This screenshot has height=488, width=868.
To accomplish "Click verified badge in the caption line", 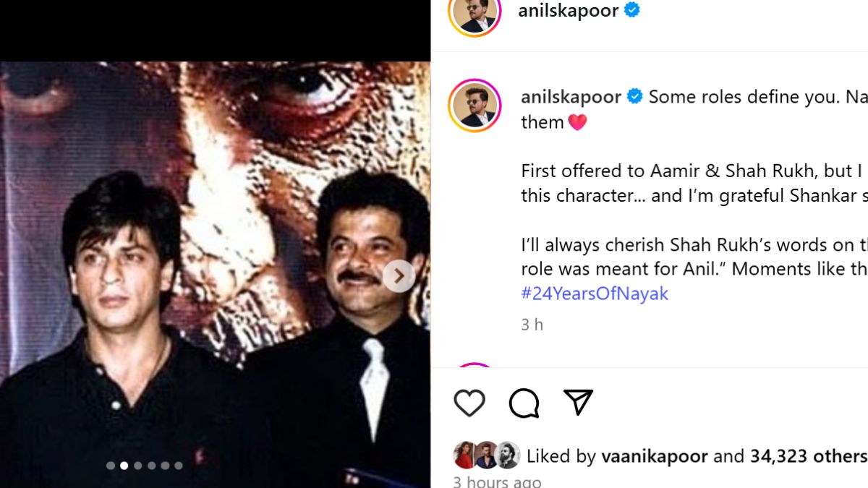I will point(634,97).
